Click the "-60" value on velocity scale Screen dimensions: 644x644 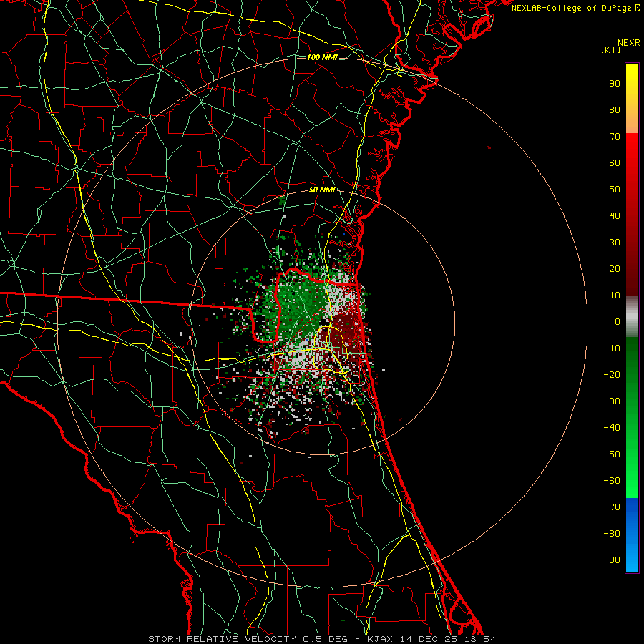click(612, 481)
